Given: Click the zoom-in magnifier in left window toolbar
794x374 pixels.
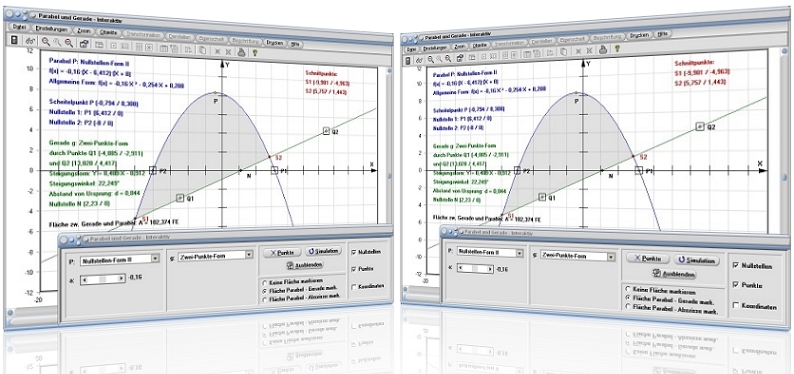Looking at the screenshot, I should coord(46,41).
